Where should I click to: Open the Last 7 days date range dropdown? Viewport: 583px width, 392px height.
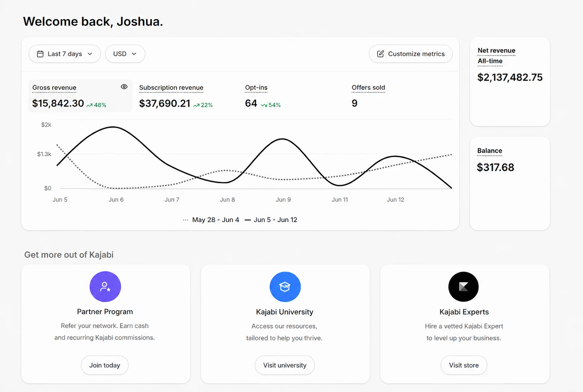click(65, 54)
